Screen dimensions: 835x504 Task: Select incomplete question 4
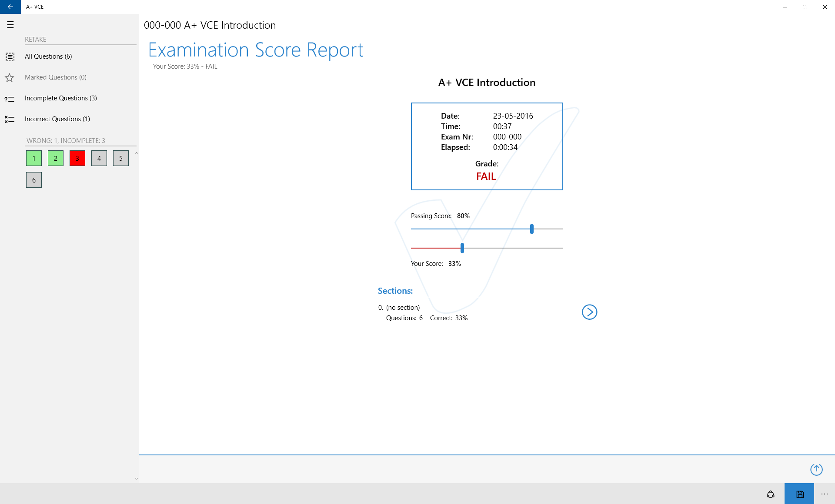[99, 158]
